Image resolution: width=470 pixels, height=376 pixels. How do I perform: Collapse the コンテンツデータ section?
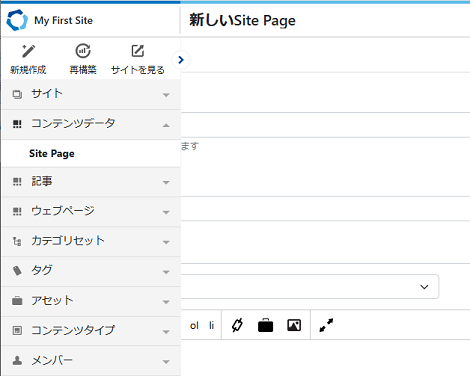pos(91,124)
